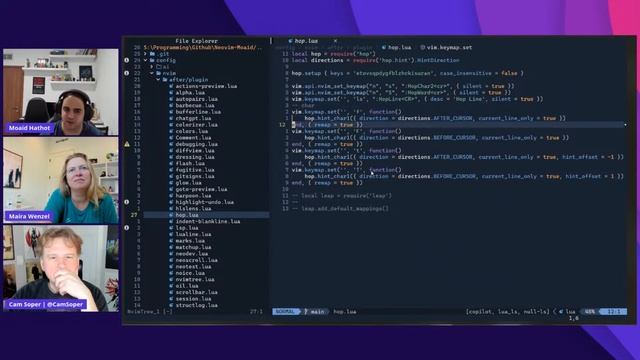Click the Lua file icon beside autopairs.lua
Screen dimensions: 640x360
click(x=171, y=99)
